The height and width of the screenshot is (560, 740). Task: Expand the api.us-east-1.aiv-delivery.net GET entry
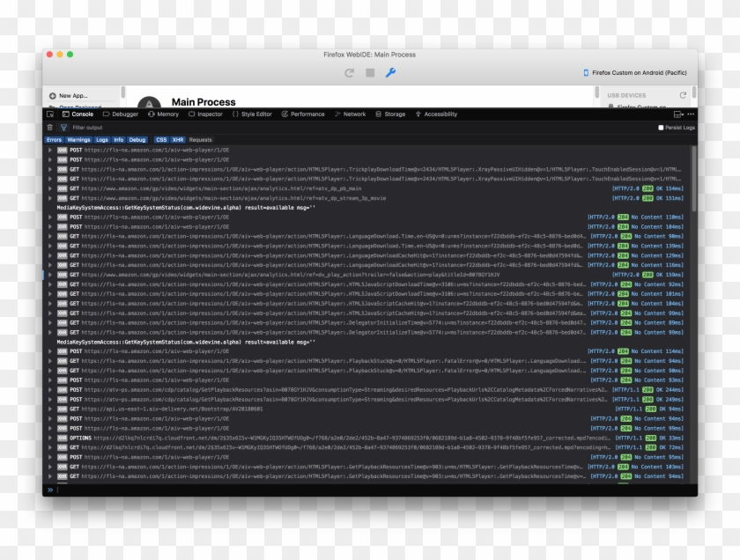click(50, 409)
